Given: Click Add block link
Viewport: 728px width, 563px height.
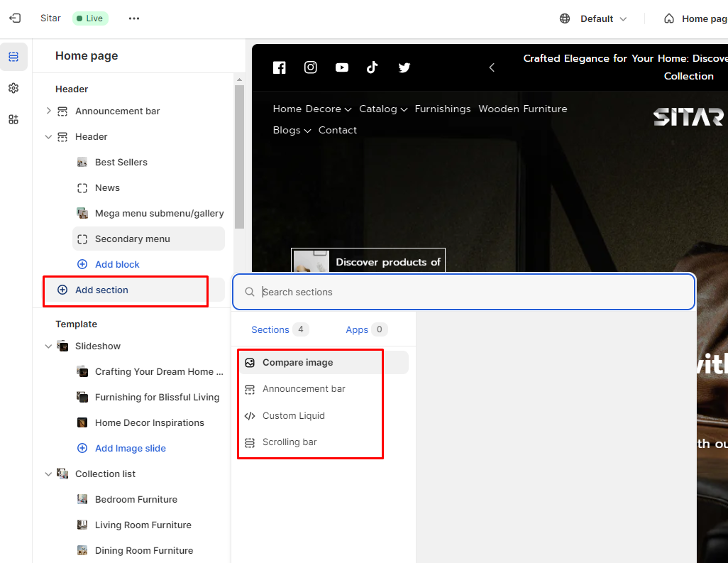Looking at the screenshot, I should coord(116,264).
